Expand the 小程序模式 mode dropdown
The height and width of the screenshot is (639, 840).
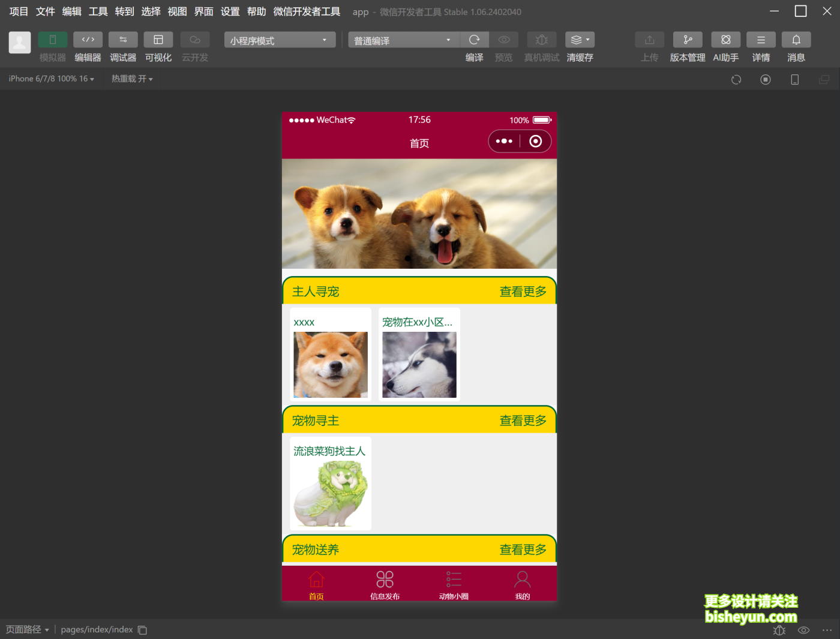[279, 40]
